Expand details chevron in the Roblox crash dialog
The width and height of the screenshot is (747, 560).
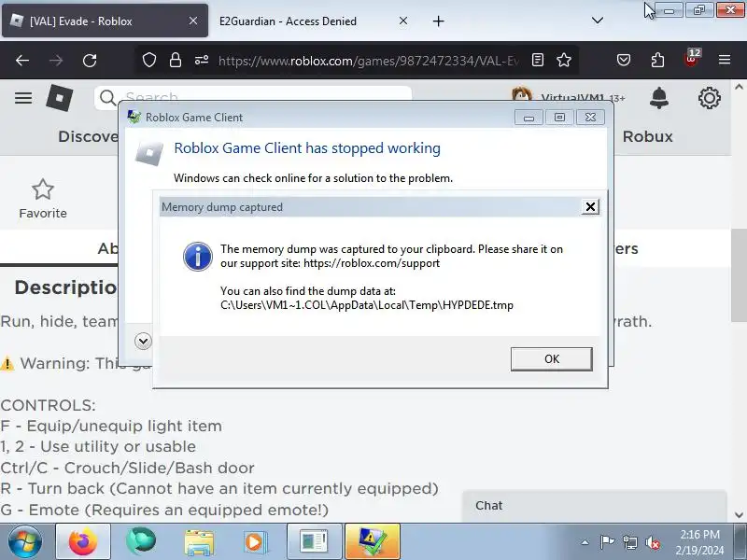pyautogui.click(x=143, y=341)
